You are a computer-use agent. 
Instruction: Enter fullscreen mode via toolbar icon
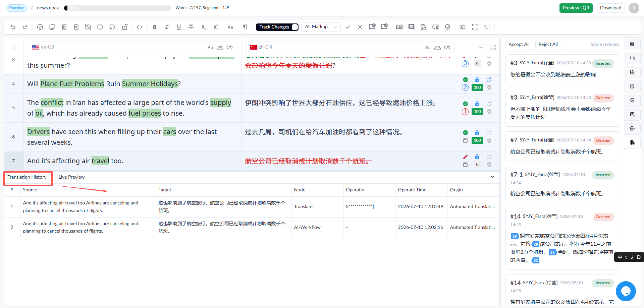click(x=475, y=27)
